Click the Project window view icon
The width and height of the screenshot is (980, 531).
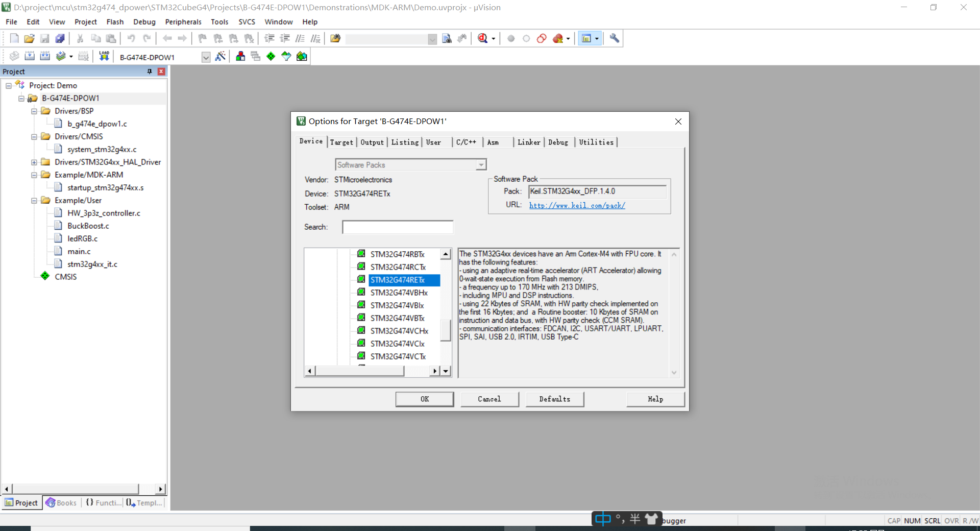click(x=586, y=38)
